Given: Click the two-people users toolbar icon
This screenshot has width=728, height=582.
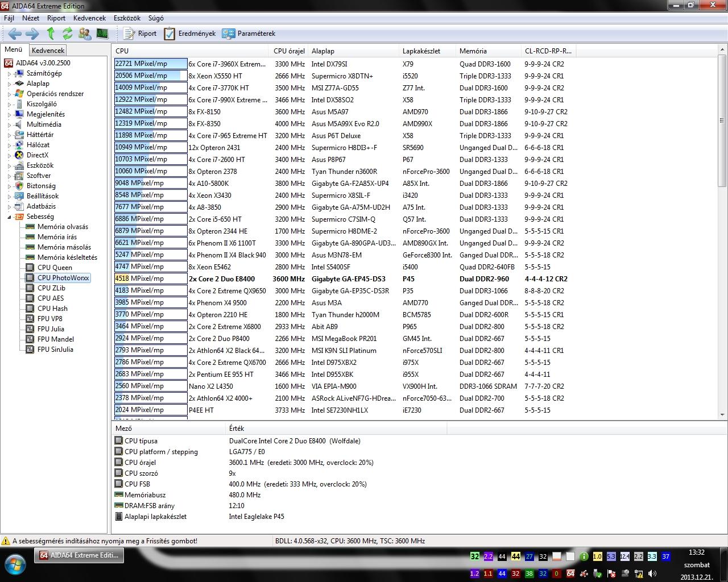Looking at the screenshot, I should click(x=85, y=34).
